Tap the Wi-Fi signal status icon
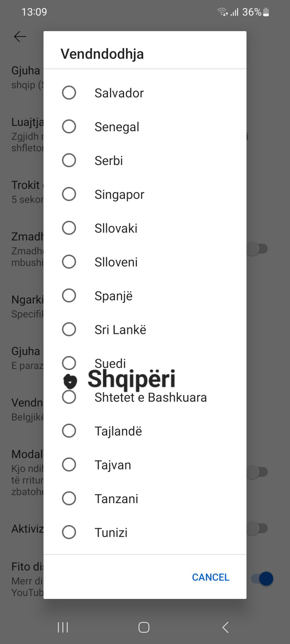This screenshot has height=644, width=290. tap(222, 12)
